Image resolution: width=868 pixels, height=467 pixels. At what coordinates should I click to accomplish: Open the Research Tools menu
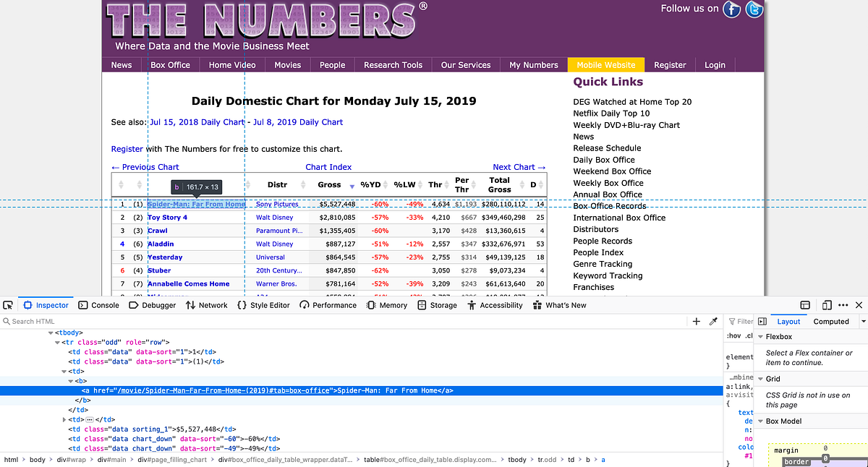click(393, 64)
